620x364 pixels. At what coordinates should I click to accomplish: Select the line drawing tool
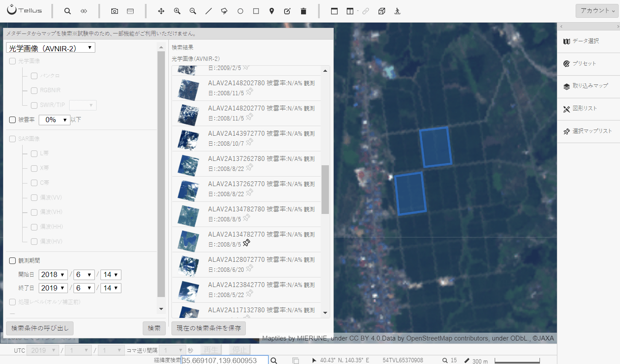tap(208, 11)
